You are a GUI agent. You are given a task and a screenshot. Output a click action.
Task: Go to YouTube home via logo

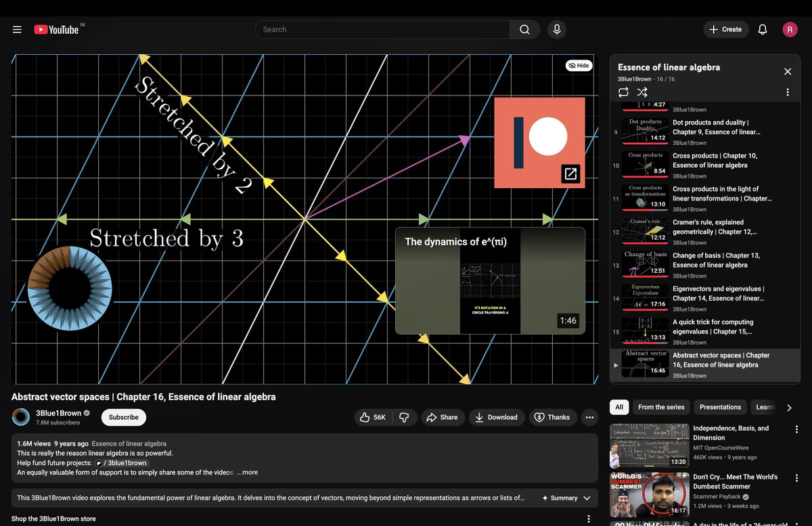pyautogui.click(x=57, y=30)
